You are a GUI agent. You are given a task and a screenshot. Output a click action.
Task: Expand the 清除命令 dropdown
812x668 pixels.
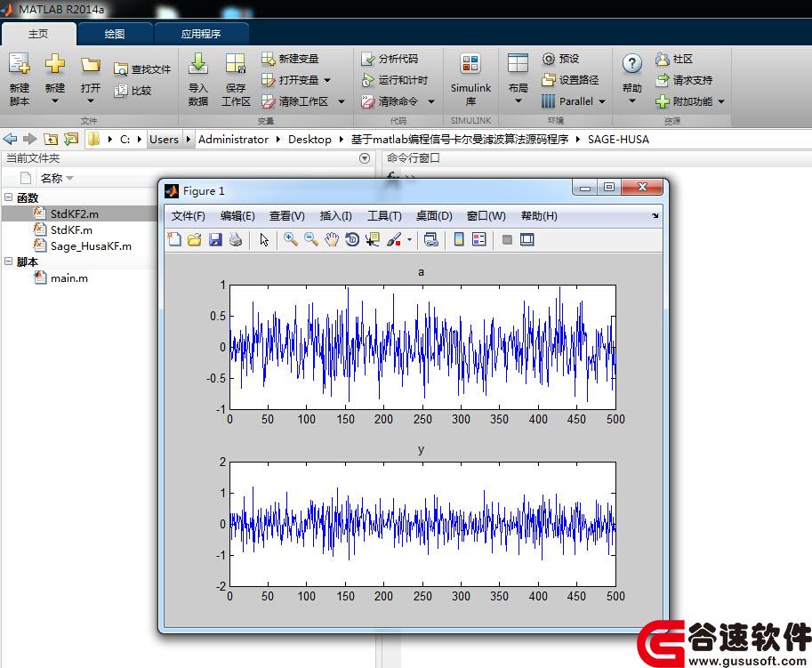click(x=431, y=101)
